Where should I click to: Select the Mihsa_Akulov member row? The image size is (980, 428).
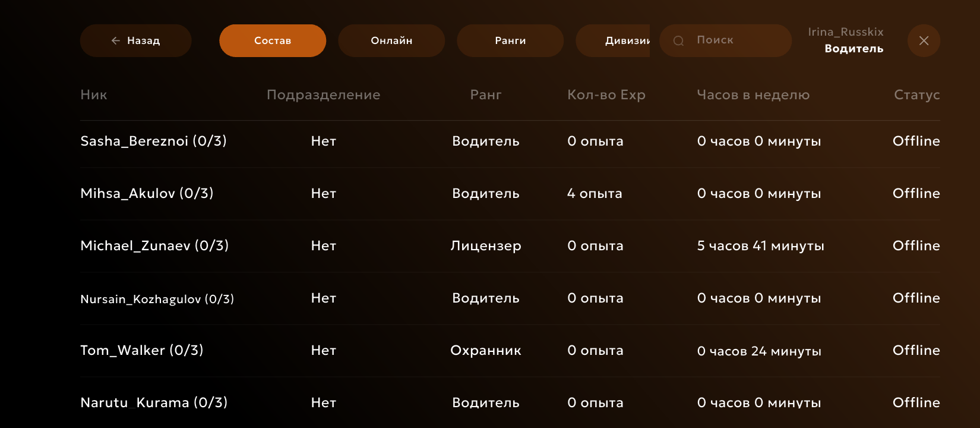pyautogui.click(x=147, y=194)
